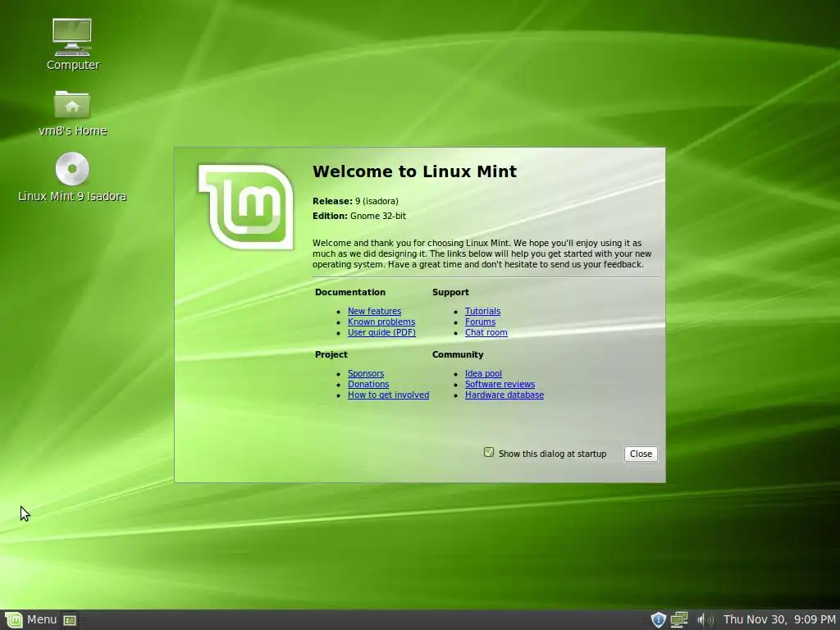This screenshot has height=630, width=840.
Task: Click the update manager shield tray icon
Action: [x=658, y=620]
